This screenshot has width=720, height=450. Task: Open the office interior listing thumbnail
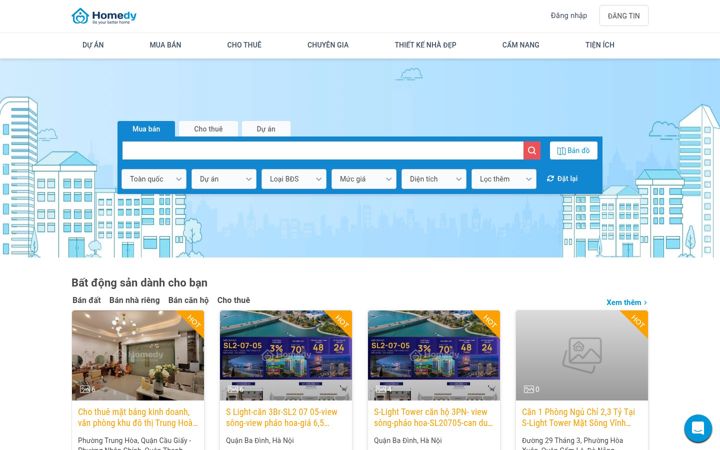coord(138,355)
